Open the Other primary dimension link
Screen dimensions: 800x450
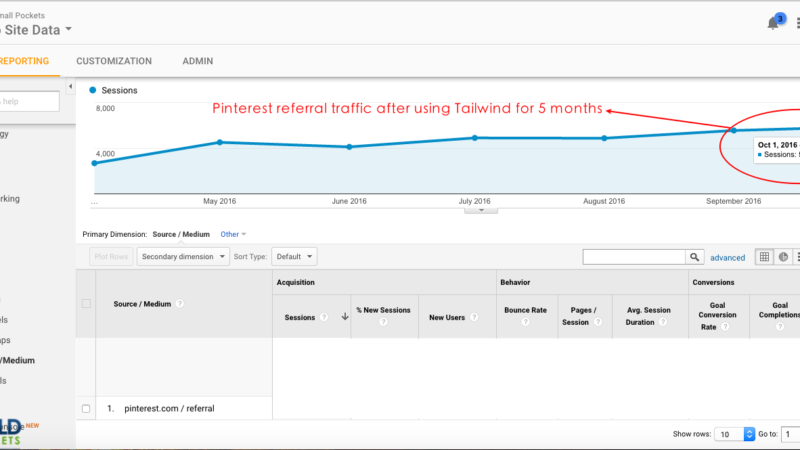click(233, 234)
